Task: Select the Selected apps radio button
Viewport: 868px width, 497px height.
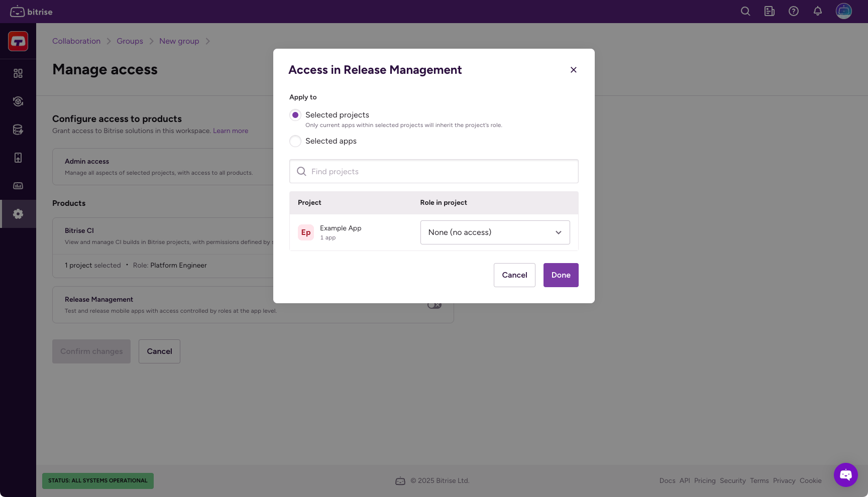Action: [x=295, y=141]
